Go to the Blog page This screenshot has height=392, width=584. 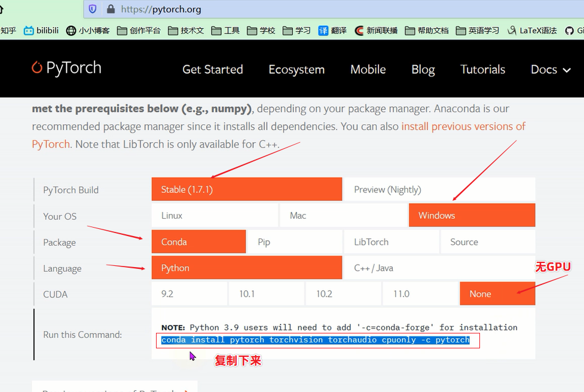pyautogui.click(x=423, y=69)
